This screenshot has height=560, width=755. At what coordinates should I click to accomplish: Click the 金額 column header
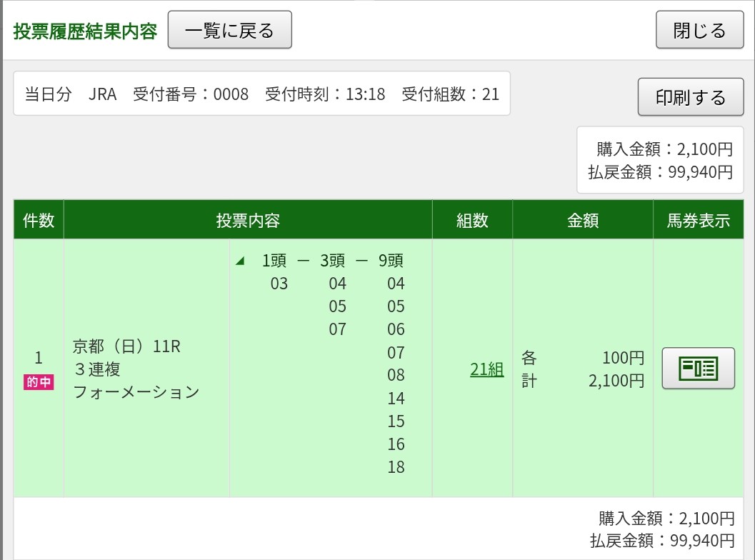(x=583, y=220)
